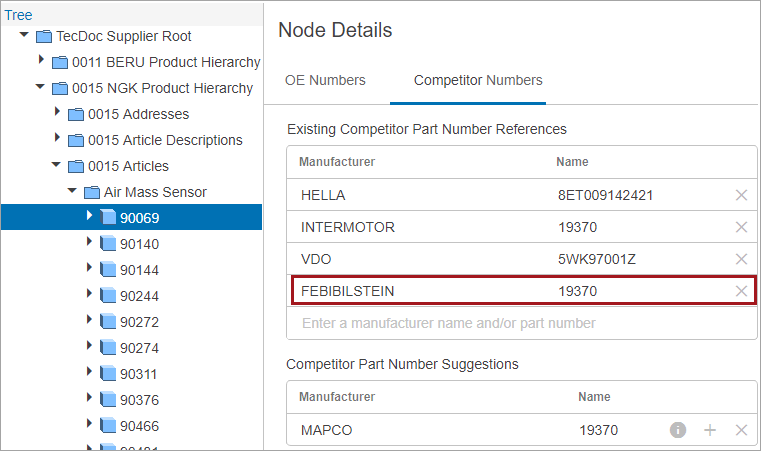The image size is (761, 451).
Task: Select Air Mass Sensor tree label
Action: (155, 192)
